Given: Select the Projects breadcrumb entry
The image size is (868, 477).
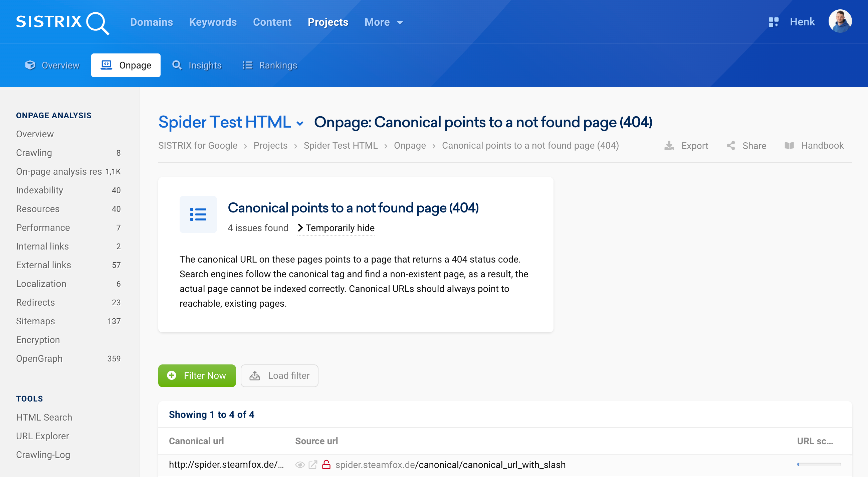Looking at the screenshot, I should coord(270,145).
